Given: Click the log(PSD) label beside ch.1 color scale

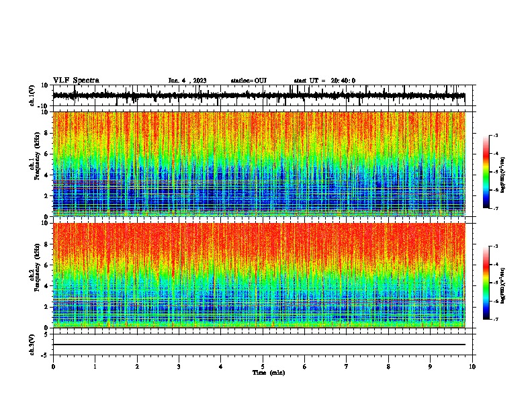Looking at the screenshot, I should tap(503, 175).
